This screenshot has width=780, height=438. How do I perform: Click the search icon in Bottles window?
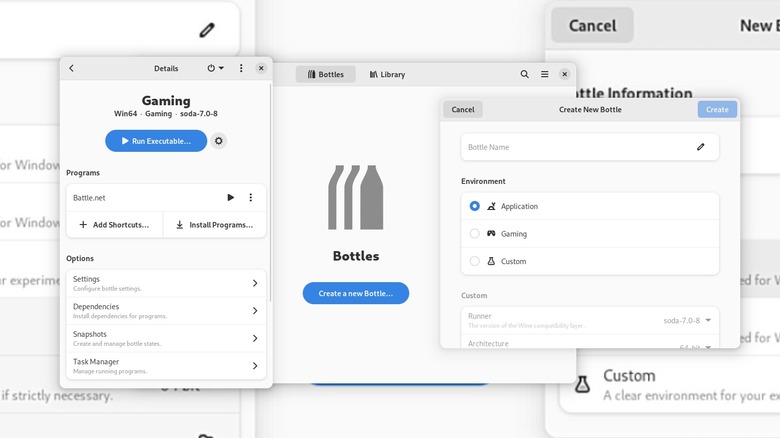pyautogui.click(x=525, y=74)
